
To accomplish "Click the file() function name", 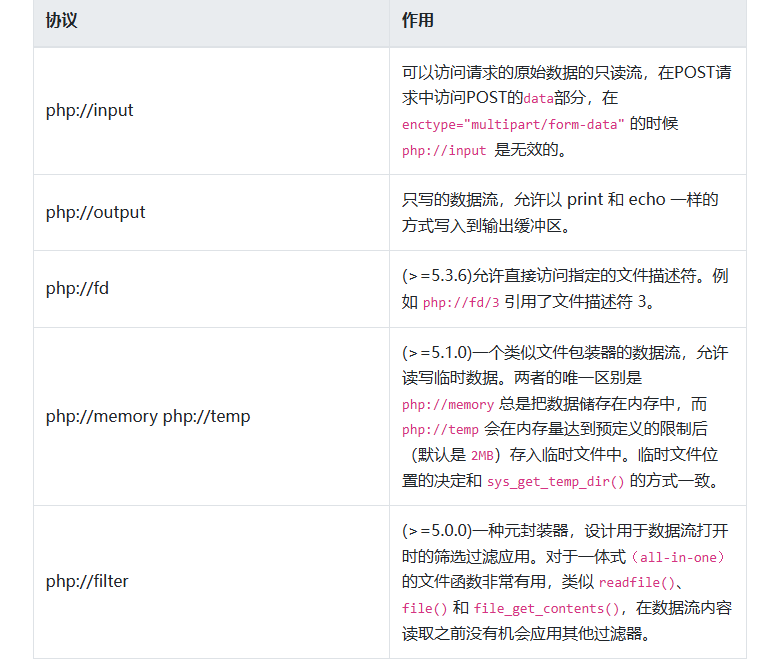I will 423,608.
